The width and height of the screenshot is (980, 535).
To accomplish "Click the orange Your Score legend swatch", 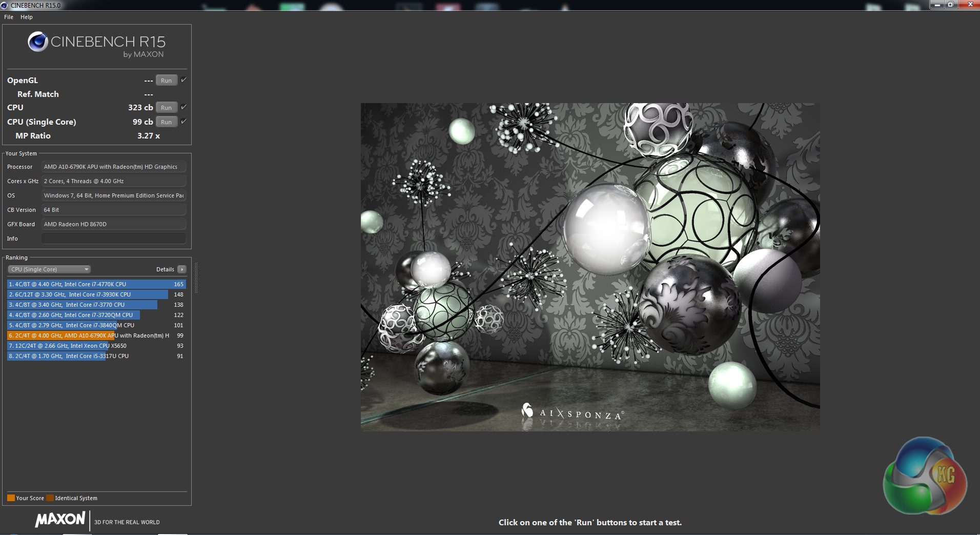I will coord(11,498).
